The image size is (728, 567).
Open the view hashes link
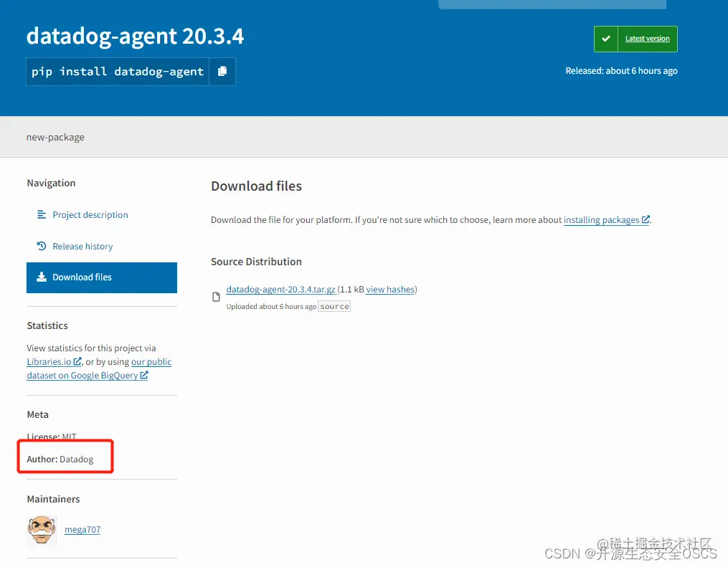(389, 289)
